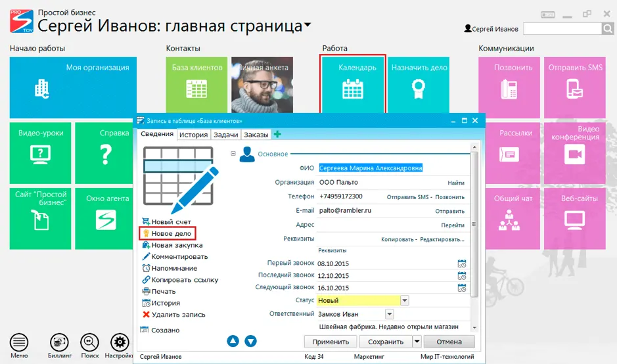Open the main page title dropdown arrow
This screenshot has width=617, height=364.
(x=308, y=25)
